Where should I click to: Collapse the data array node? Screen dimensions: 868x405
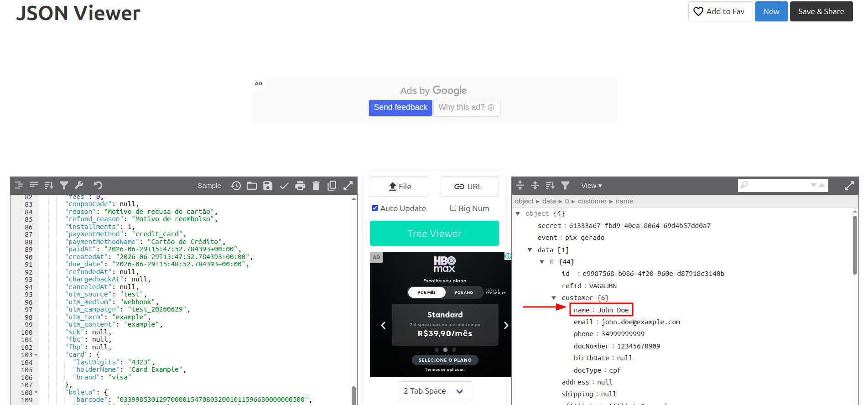click(530, 250)
